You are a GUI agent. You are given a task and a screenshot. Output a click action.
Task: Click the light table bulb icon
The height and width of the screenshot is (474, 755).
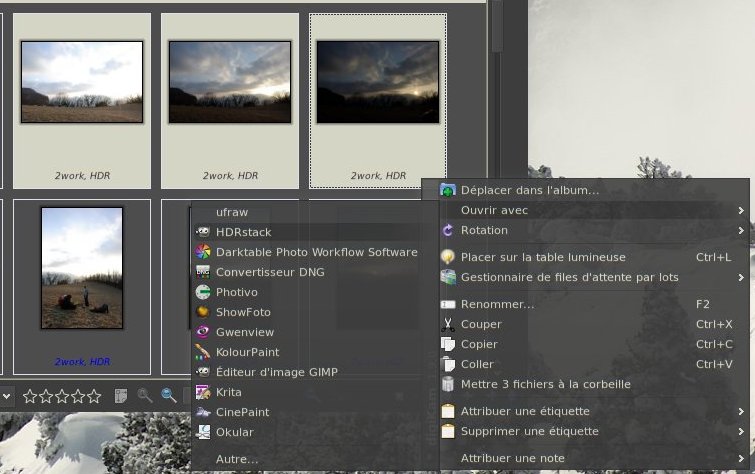pyautogui.click(x=448, y=257)
